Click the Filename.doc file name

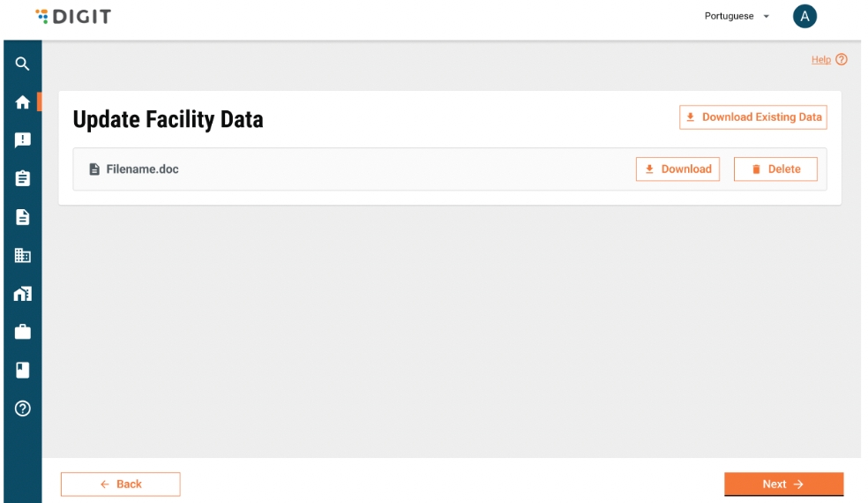click(142, 169)
